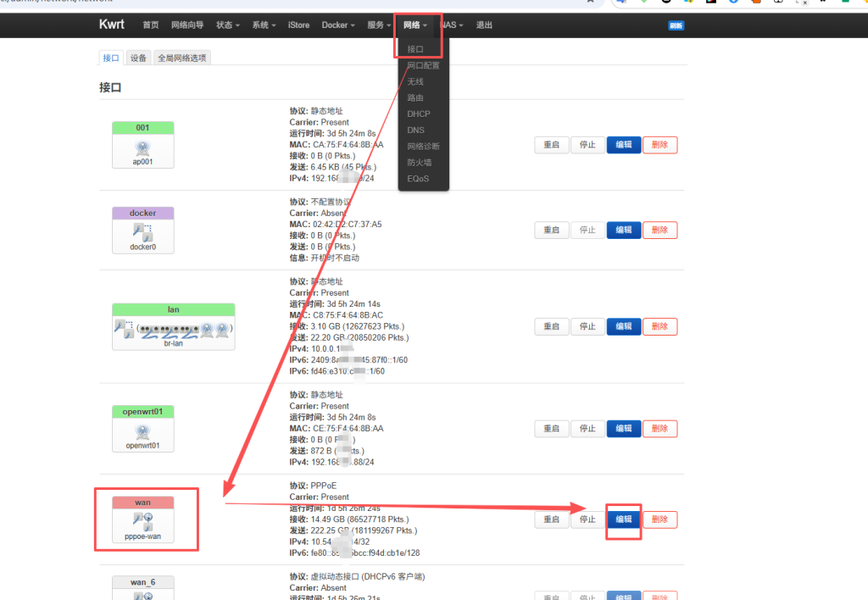Click the bookmark star in address bar
The width and height of the screenshot is (868, 600).
point(589,3)
